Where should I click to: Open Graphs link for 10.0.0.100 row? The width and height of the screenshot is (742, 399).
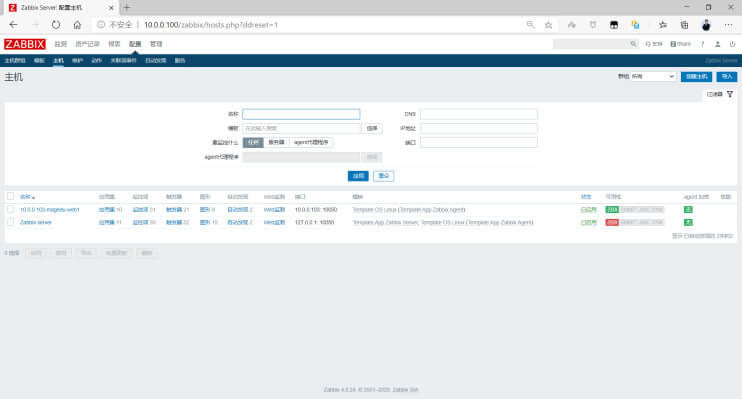pos(204,210)
